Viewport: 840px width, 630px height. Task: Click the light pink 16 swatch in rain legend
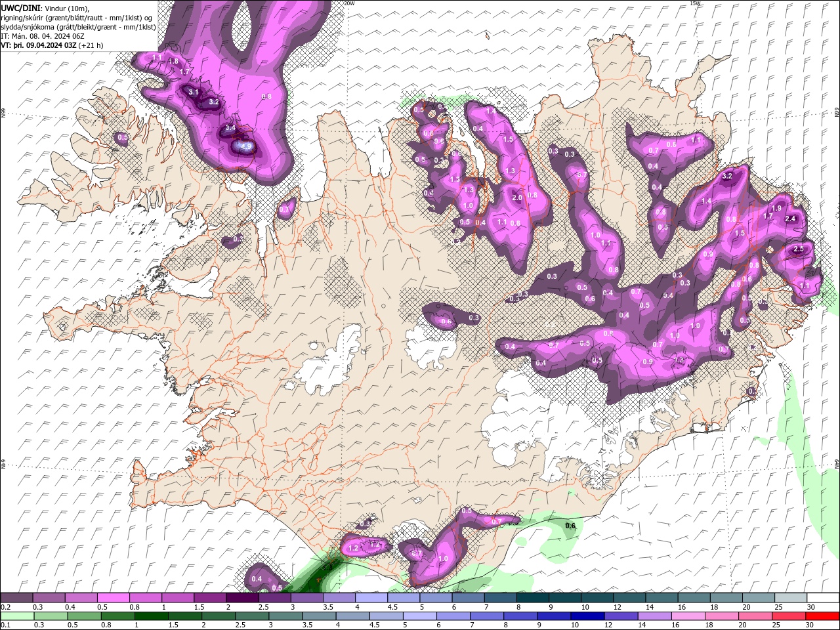coord(688,616)
